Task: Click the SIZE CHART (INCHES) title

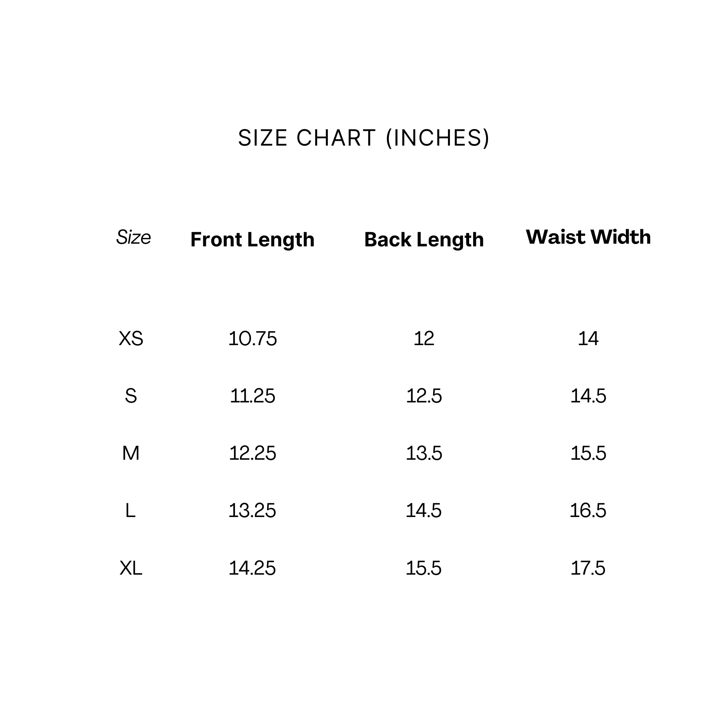Action: [364, 138]
